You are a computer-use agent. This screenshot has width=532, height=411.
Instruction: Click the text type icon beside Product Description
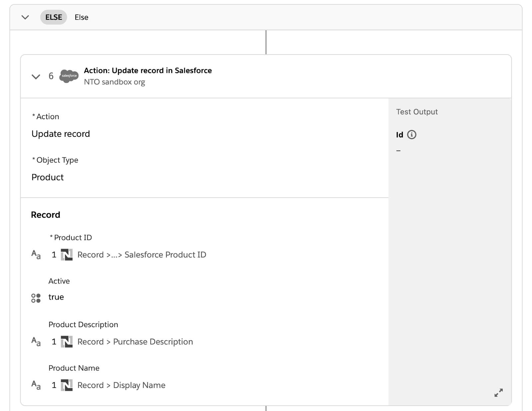(x=36, y=342)
